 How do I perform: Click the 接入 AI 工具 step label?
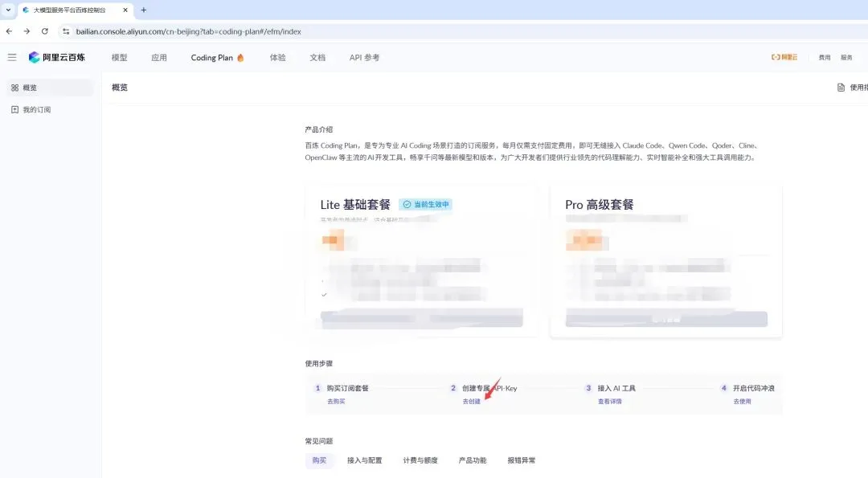[616, 388]
